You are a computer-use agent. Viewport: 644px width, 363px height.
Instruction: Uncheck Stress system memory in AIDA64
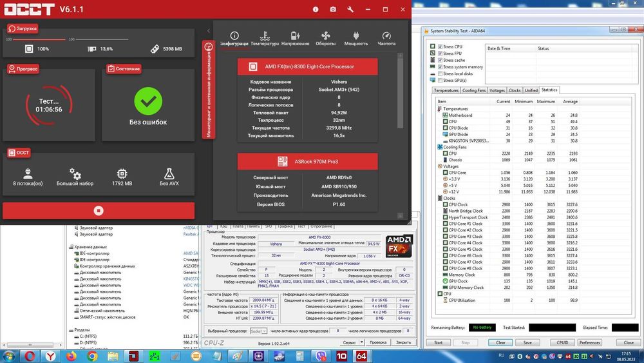click(x=440, y=67)
